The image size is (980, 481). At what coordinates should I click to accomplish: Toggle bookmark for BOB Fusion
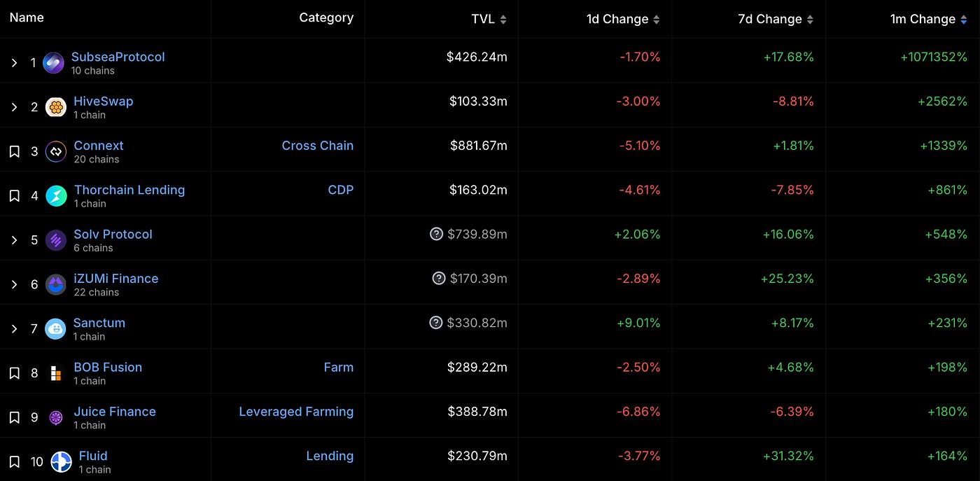pos(14,373)
